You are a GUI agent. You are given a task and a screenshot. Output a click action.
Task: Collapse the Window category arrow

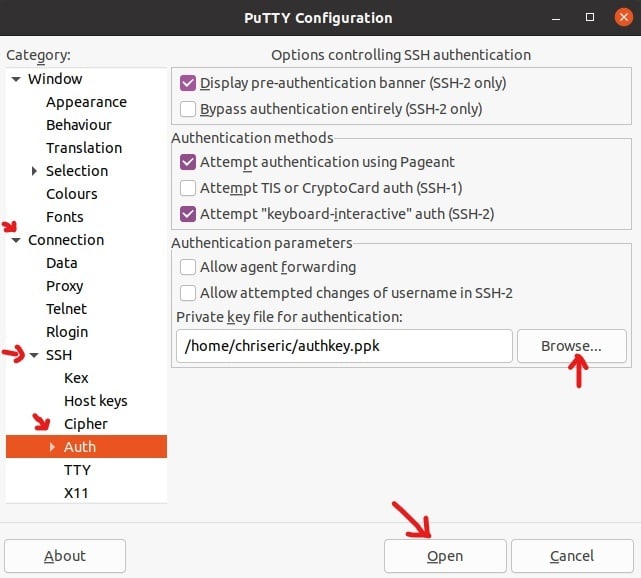click(x=16, y=79)
